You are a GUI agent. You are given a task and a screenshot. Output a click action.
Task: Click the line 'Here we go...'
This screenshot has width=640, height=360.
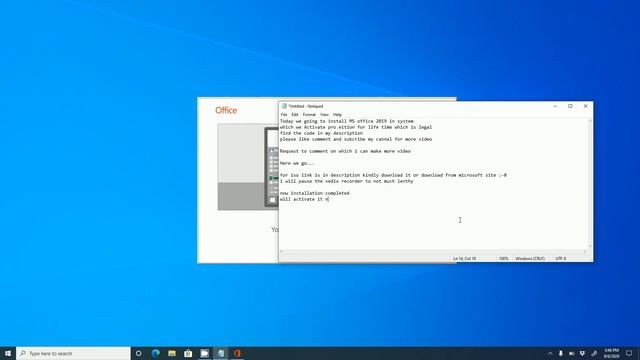[x=297, y=163]
